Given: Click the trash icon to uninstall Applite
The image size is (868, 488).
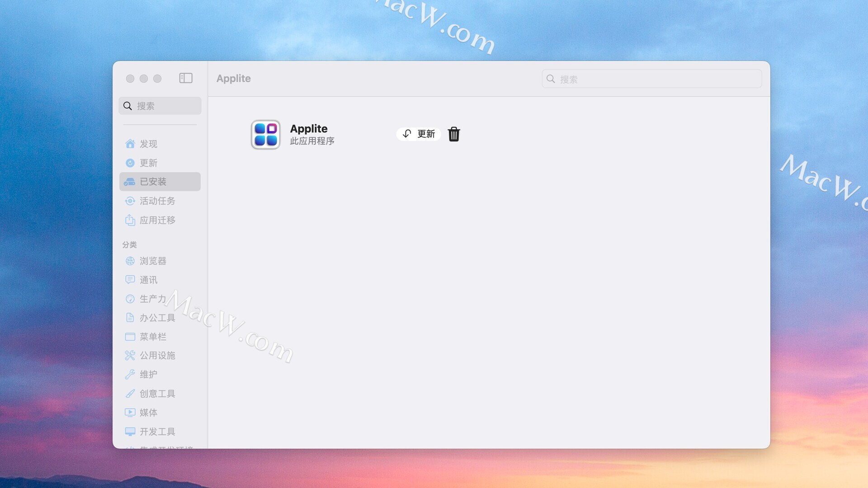Looking at the screenshot, I should (454, 134).
